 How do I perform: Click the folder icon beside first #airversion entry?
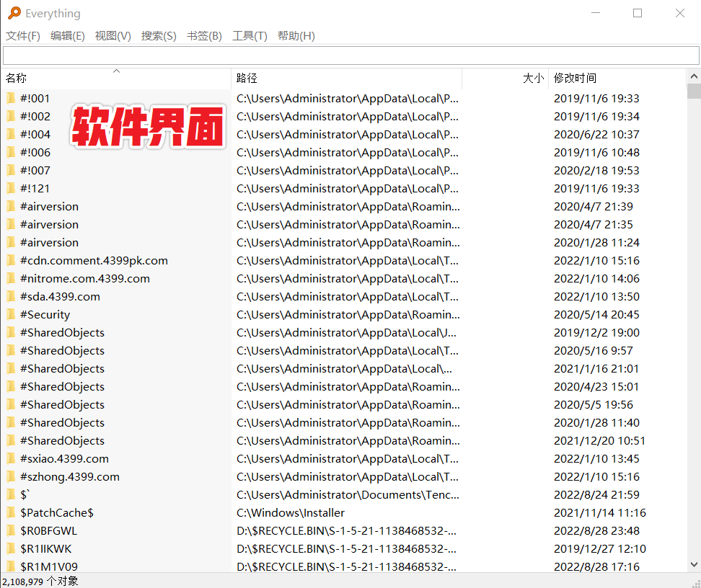12,206
